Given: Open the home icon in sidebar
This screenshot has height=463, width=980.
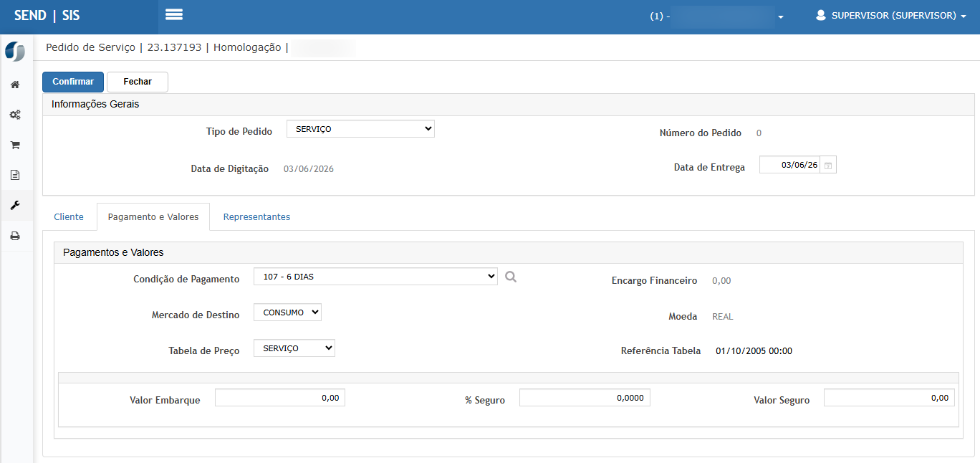Looking at the screenshot, I should point(14,85).
